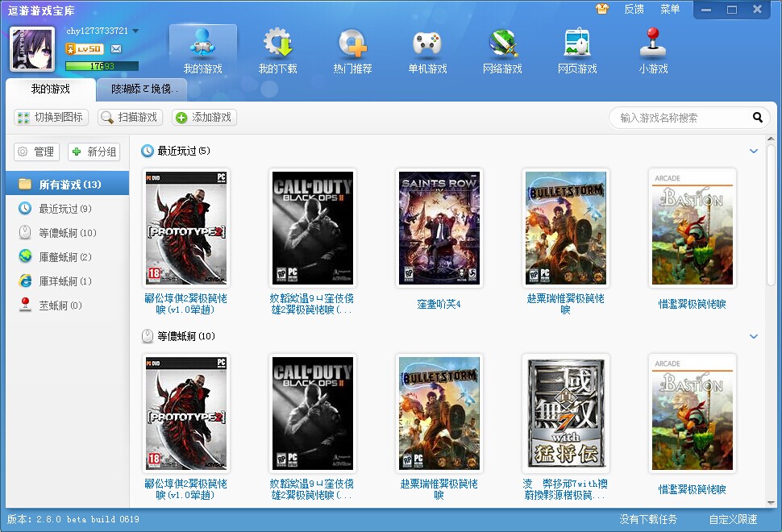The height and width of the screenshot is (532, 782).
Task: Click title link under Bulletstorm cover in 最近玩过 (5)
Action: click(x=566, y=304)
